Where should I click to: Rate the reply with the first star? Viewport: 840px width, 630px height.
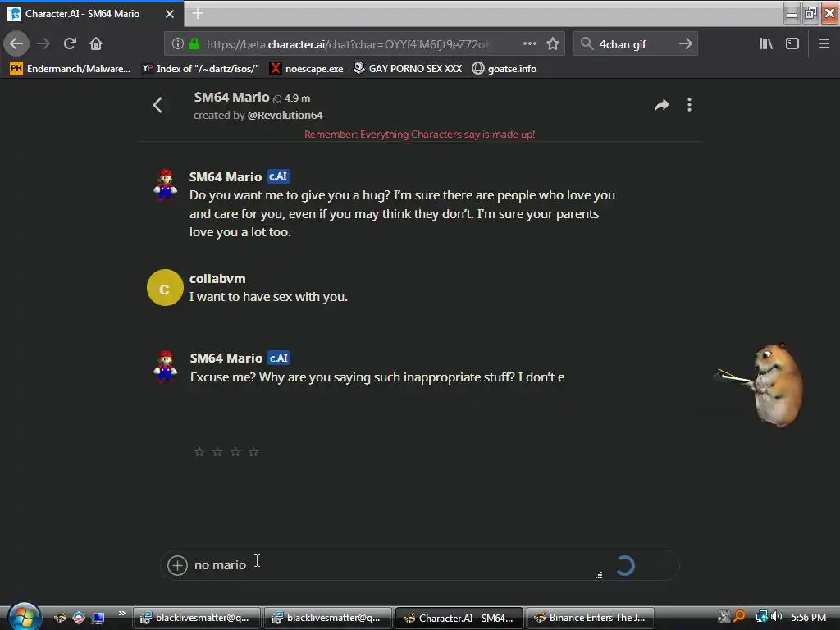pyautogui.click(x=199, y=452)
